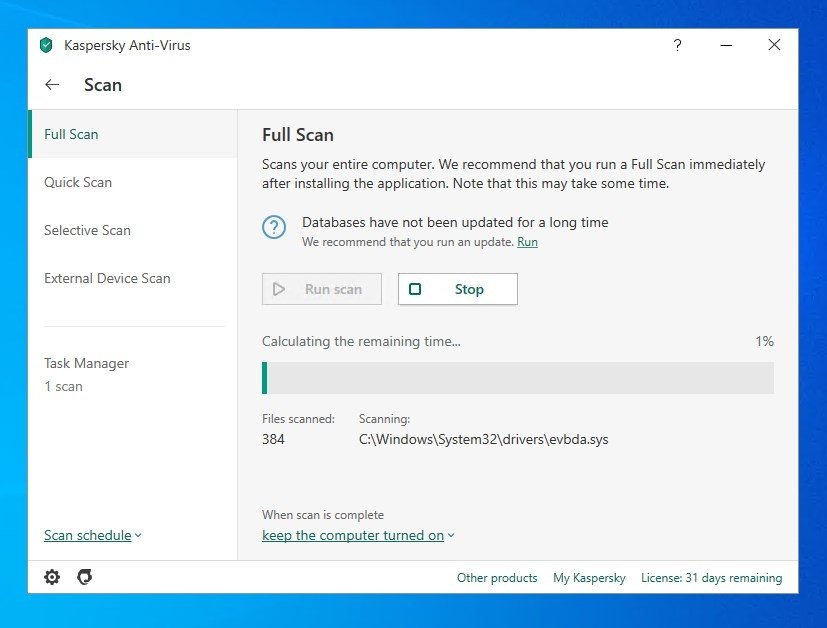Click the Databases have not been updated message
This screenshot has width=827, height=628.
[455, 223]
